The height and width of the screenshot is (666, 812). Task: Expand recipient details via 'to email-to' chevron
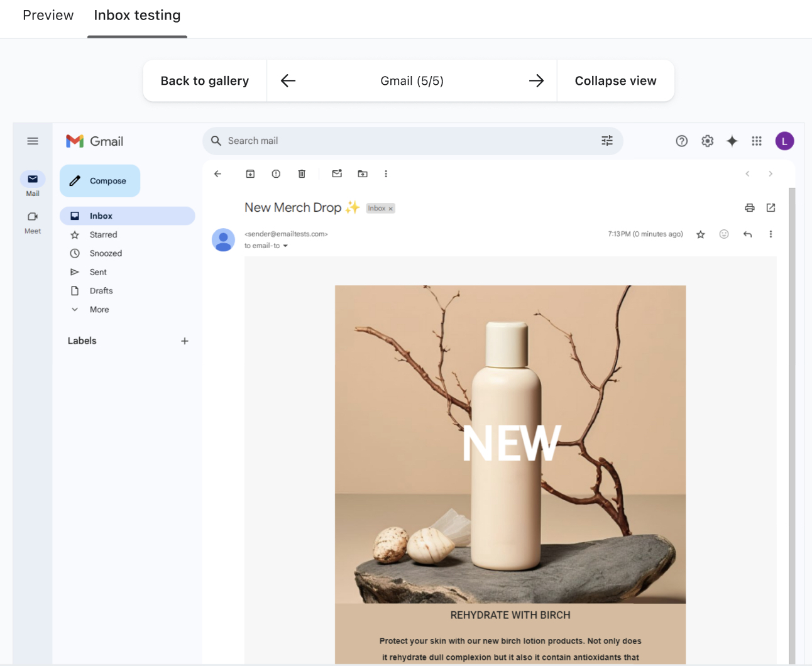pyautogui.click(x=285, y=246)
